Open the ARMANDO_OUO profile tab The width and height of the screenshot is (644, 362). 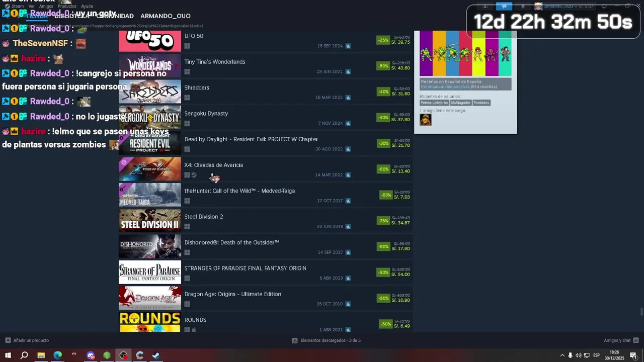pyautogui.click(x=166, y=16)
